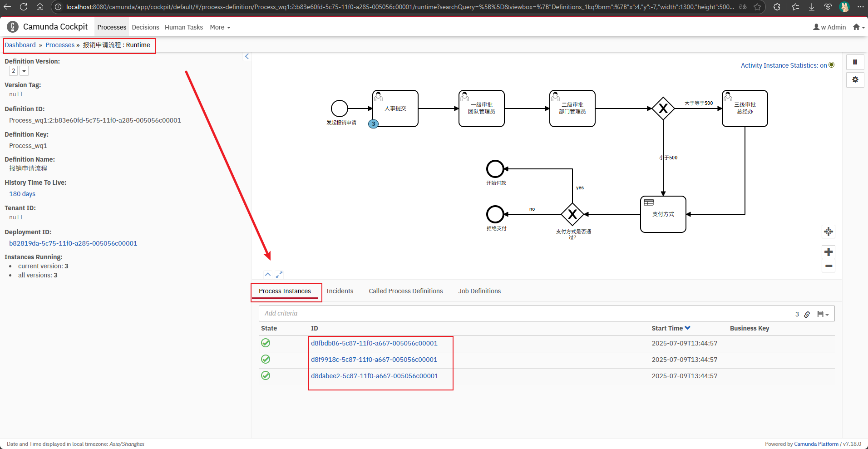
Task: Zoom in on the diagram with the plus button
Action: tap(828, 252)
